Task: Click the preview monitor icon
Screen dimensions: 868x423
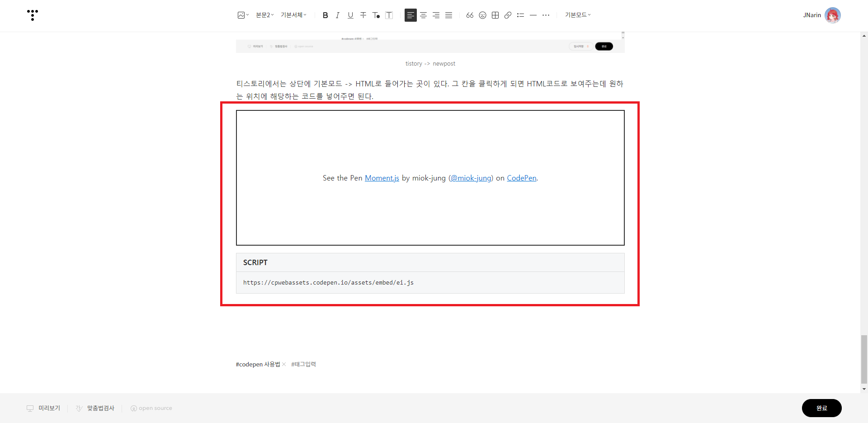Action: 30,408
